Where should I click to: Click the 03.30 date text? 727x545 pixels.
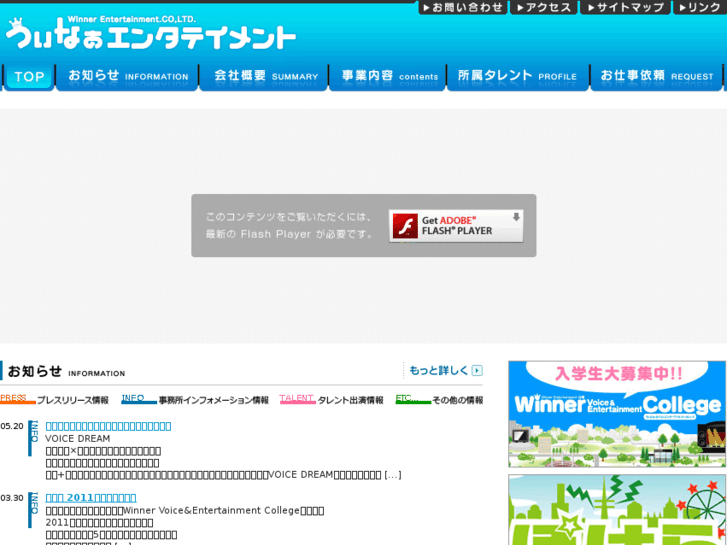(12, 498)
